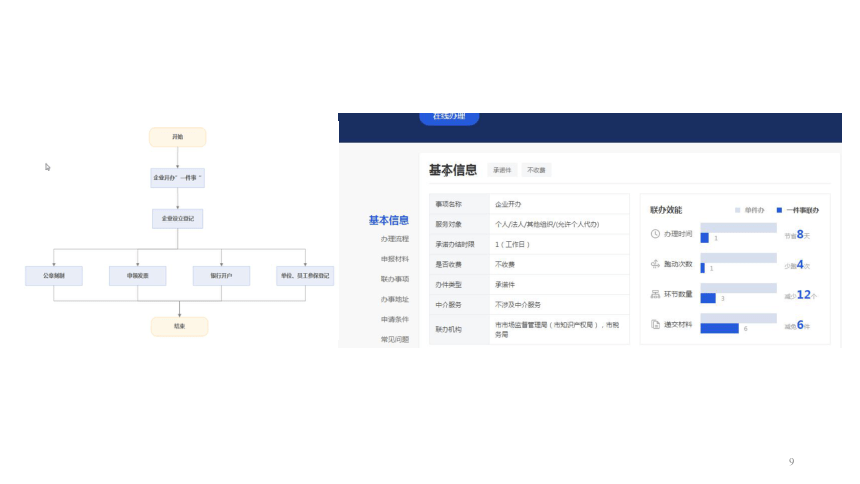Click the 企业开办"一件事" flowchart node
This screenshot has width=860, height=484.
click(x=178, y=178)
